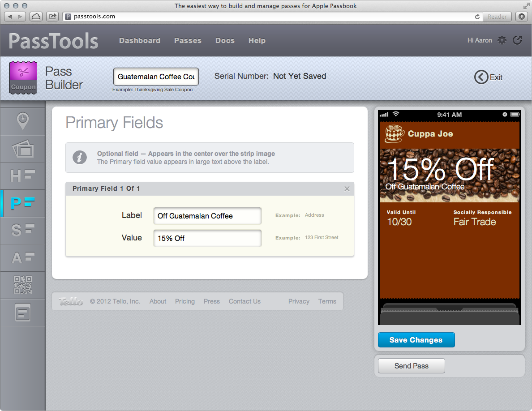Open the Passes nav item
Screen dimensions: 532x411
tap(188, 40)
